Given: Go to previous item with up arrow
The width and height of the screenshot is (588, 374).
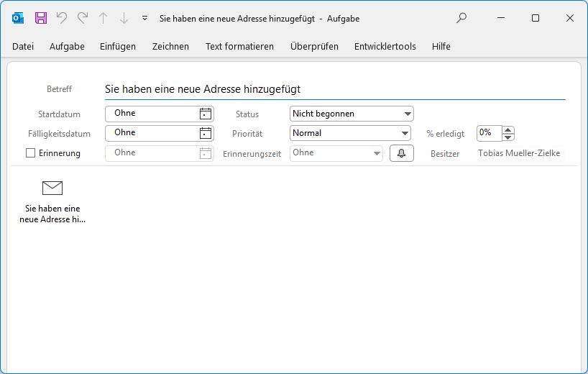Looking at the screenshot, I should (104, 18).
